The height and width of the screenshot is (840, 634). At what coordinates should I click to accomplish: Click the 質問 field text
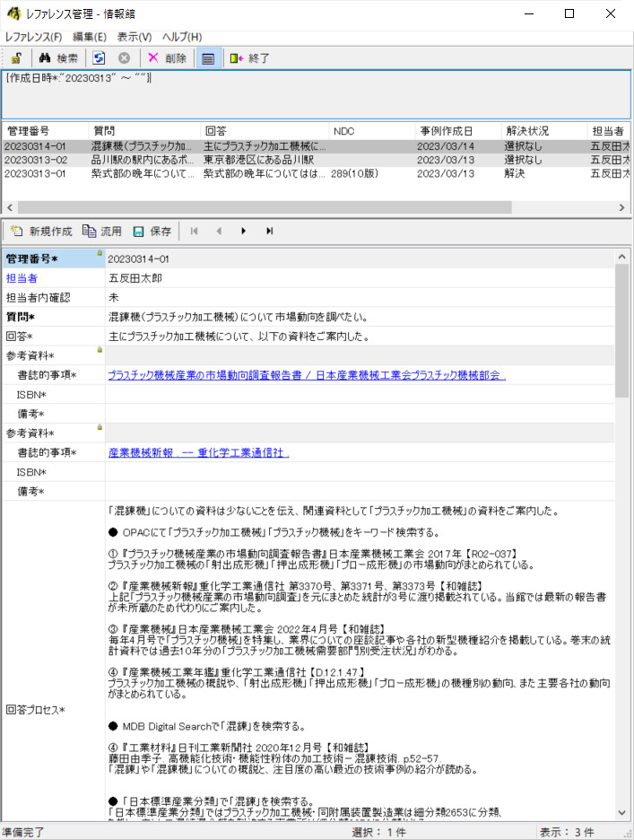360,317
